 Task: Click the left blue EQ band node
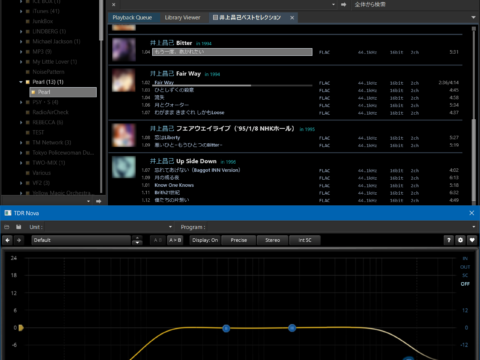[x=226, y=329]
